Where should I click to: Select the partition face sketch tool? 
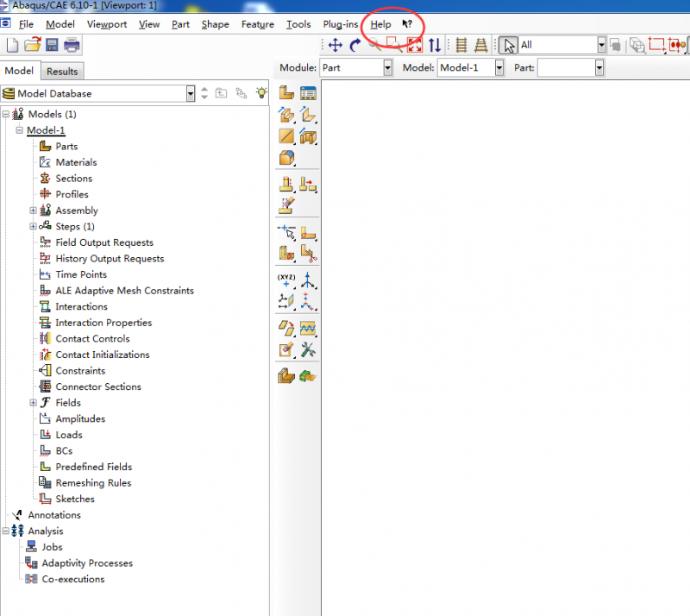pos(308,232)
